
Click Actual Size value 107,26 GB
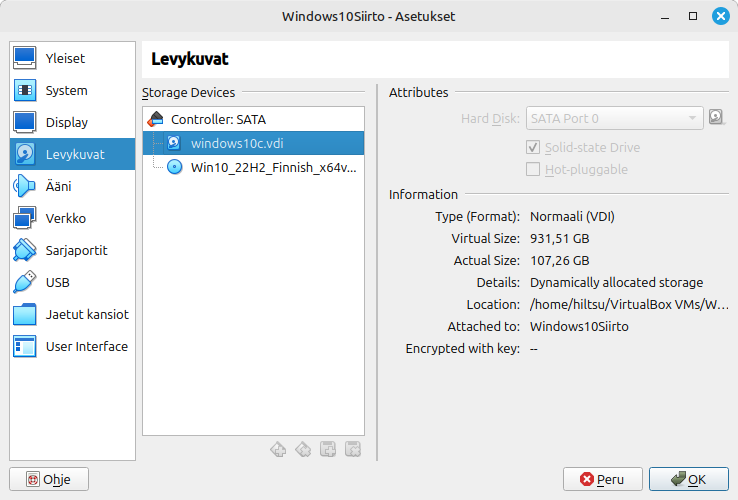pyautogui.click(x=560, y=261)
